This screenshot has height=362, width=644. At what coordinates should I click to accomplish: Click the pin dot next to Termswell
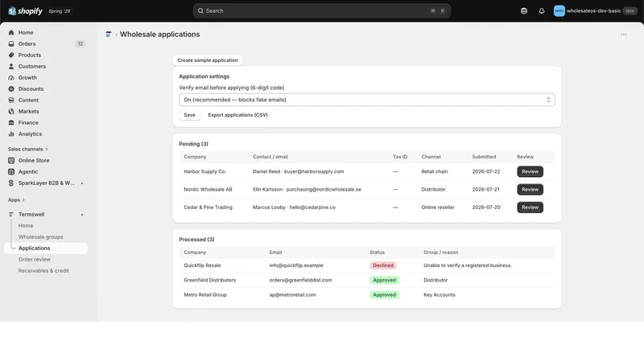(82, 215)
